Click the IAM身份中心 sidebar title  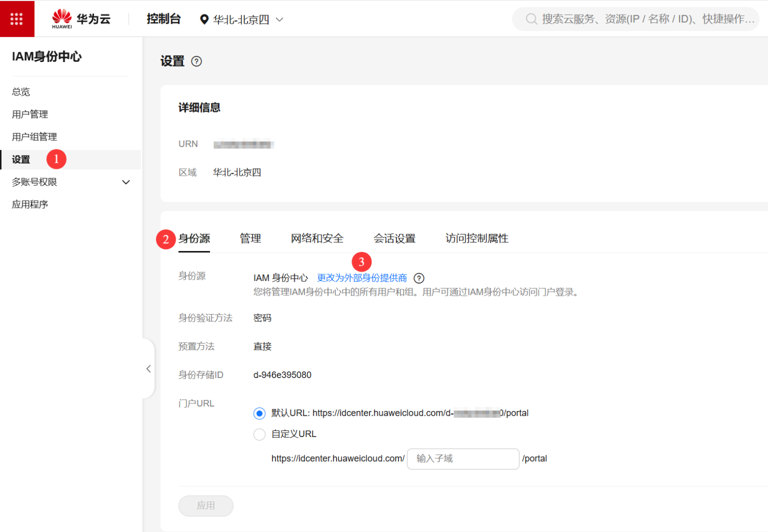[47, 56]
